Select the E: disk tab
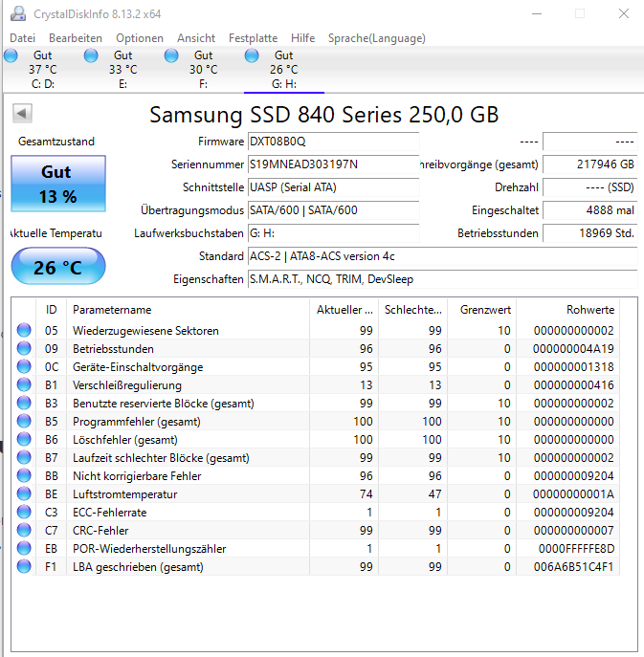Viewport: 644px width, 657px height. [x=122, y=70]
